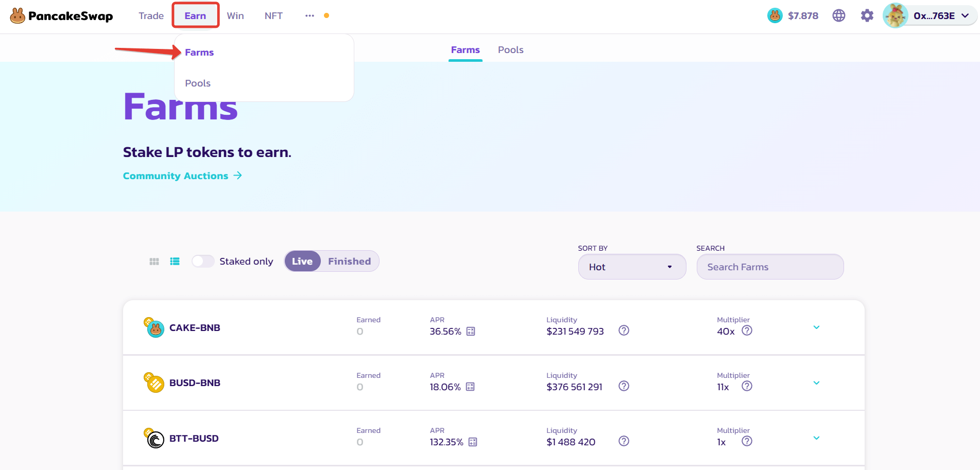
Task: Select the Live farms toggle
Action: click(x=302, y=262)
